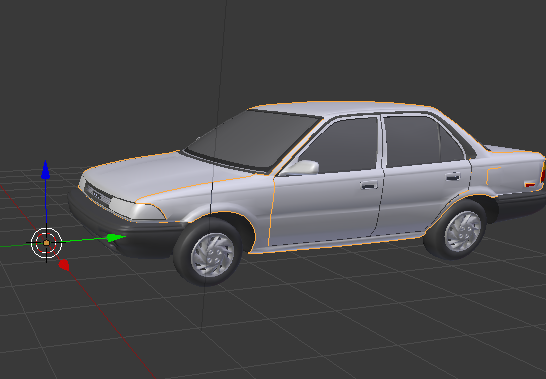Click the rear door handle
Viewport: 546px width, 379px height.
(x=453, y=177)
